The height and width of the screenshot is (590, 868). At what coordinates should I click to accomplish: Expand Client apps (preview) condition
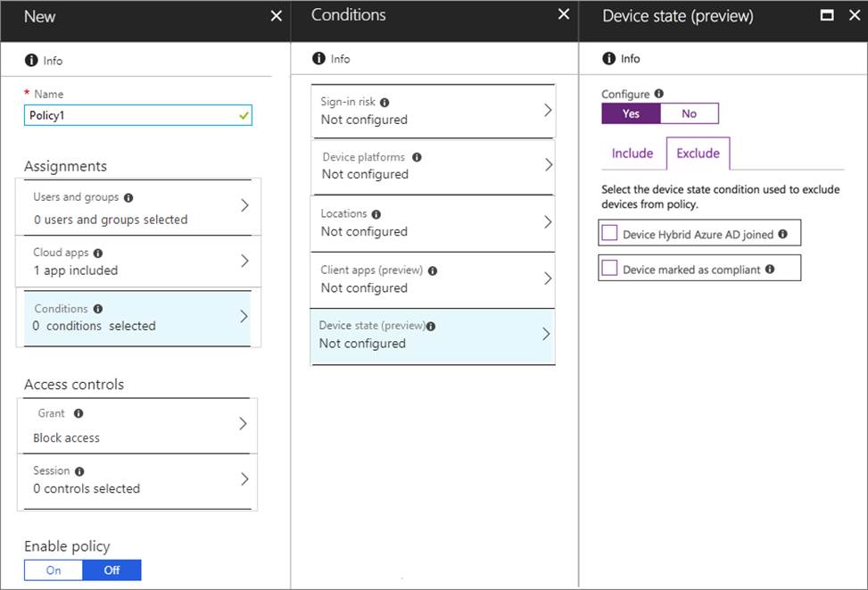(548, 278)
